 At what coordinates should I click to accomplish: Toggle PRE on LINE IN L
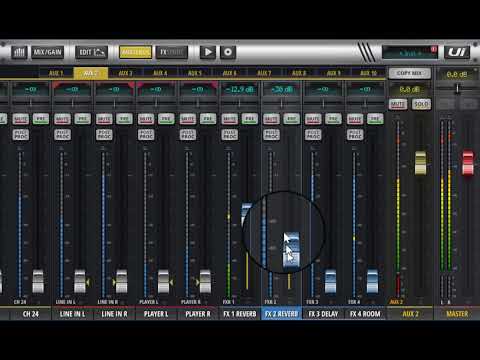pyautogui.click(x=83, y=119)
